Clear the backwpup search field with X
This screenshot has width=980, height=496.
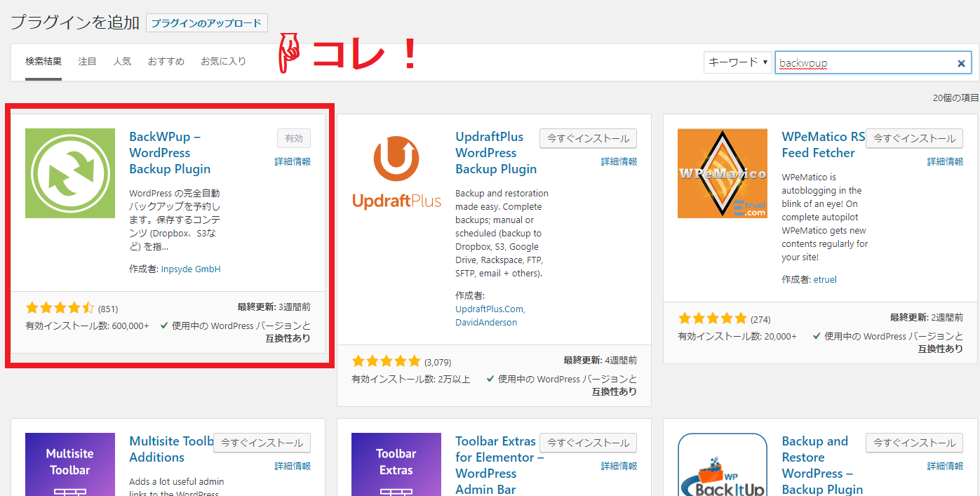(961, 63)
